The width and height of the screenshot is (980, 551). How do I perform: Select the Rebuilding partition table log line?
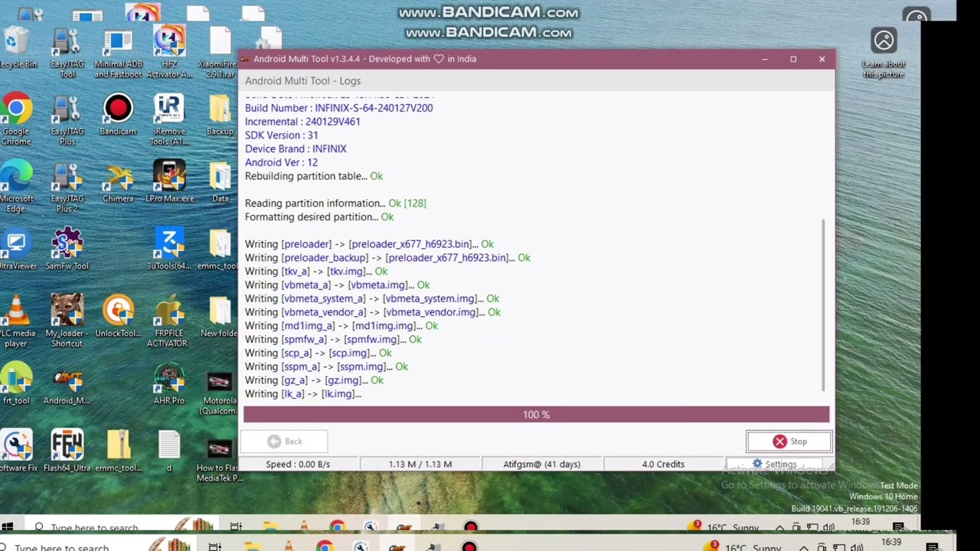click(314, 176)
